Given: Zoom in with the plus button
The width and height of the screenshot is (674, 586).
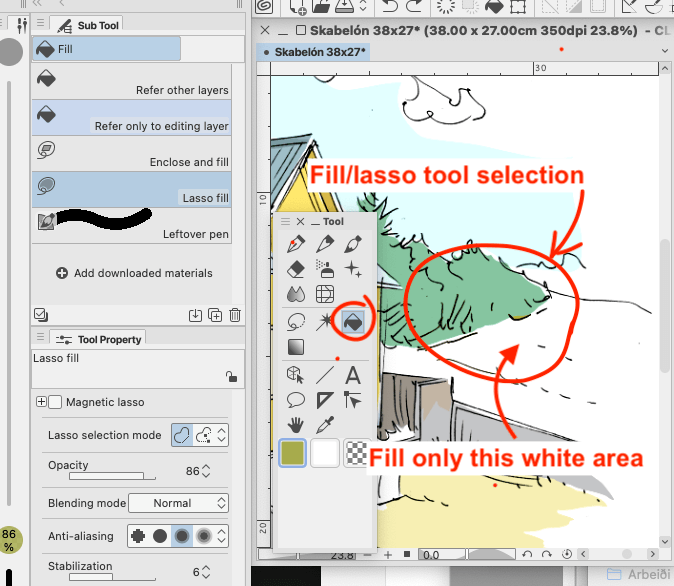Looking at the screenshot, I should click(388, 555).
